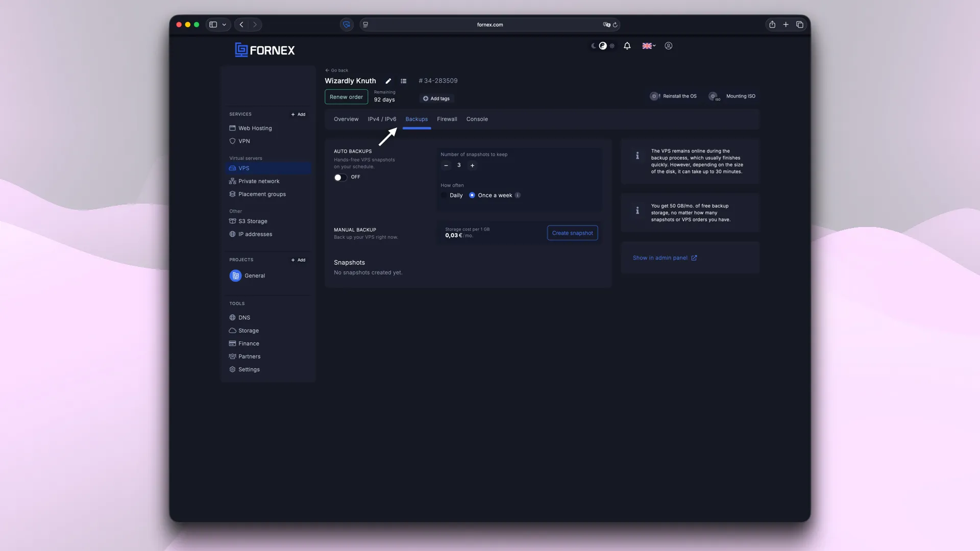Increase snapshots to keep with plus stepper

point(472,165)
